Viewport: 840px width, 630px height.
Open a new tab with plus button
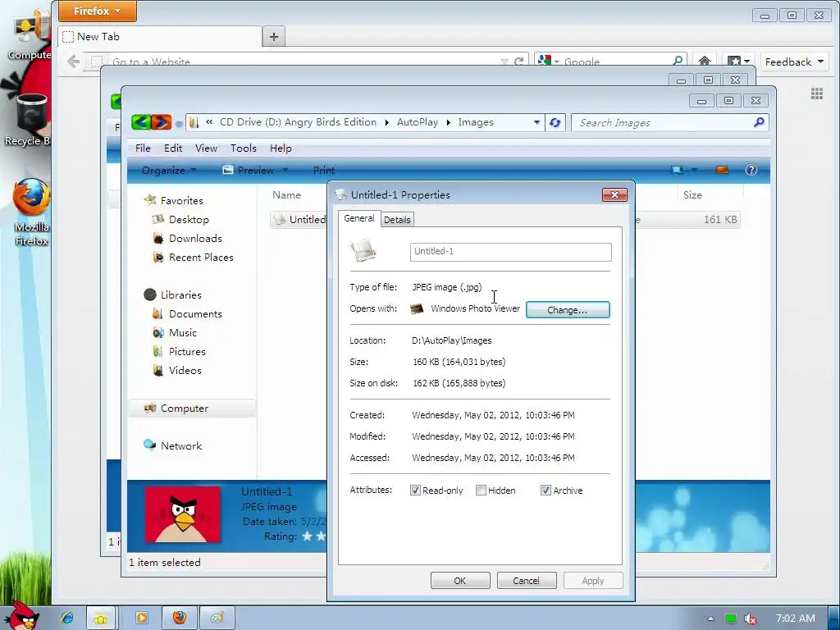274,37
